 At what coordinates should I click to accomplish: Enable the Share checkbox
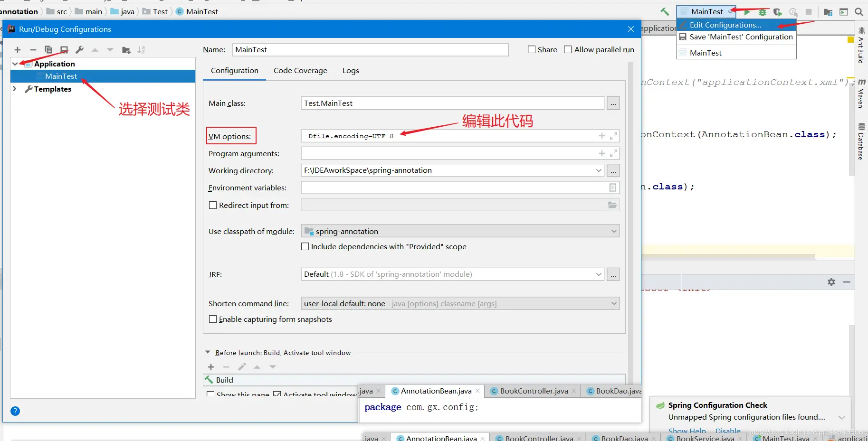point(532,49)
